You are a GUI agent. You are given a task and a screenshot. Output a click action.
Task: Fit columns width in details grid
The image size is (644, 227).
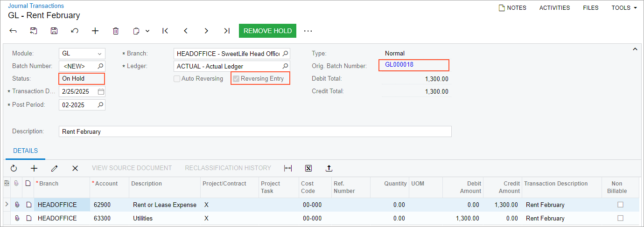coord(288,168)
